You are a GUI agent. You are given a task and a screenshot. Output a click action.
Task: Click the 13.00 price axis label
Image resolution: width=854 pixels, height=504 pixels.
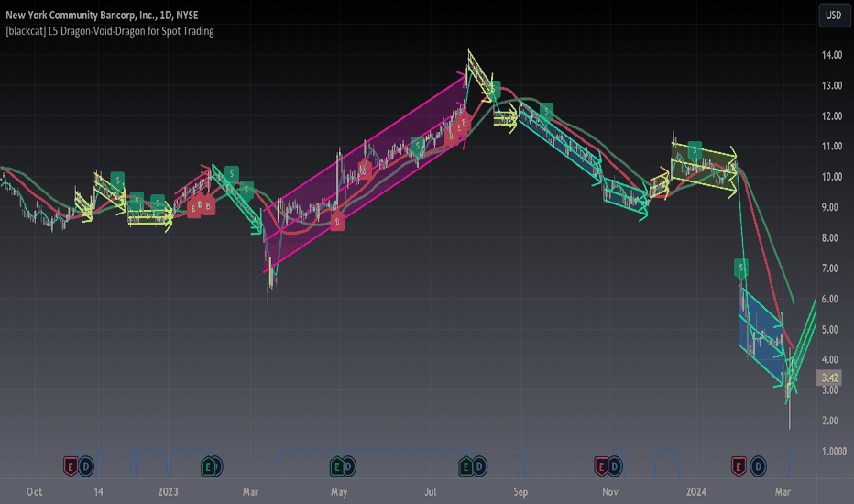(832, 85)
